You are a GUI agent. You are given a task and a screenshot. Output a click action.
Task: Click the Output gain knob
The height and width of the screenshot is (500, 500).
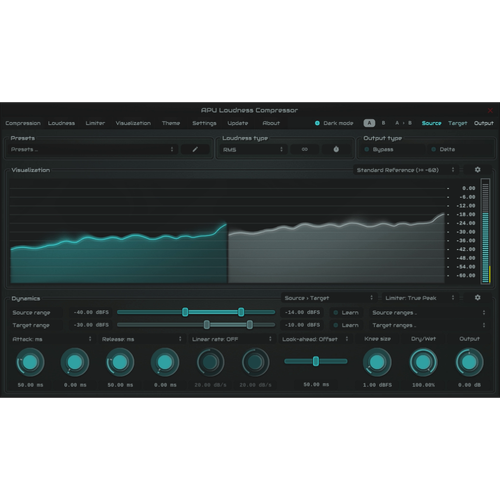[469, 362]
